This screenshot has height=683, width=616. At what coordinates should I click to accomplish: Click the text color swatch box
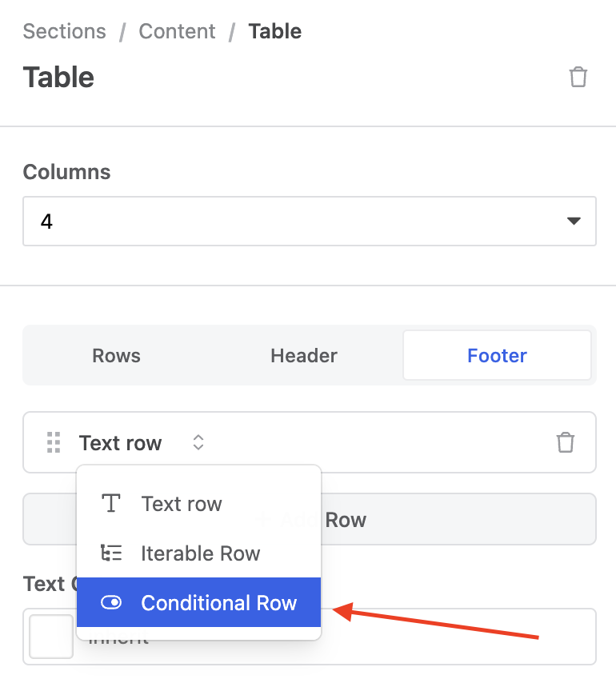[51, 637]
